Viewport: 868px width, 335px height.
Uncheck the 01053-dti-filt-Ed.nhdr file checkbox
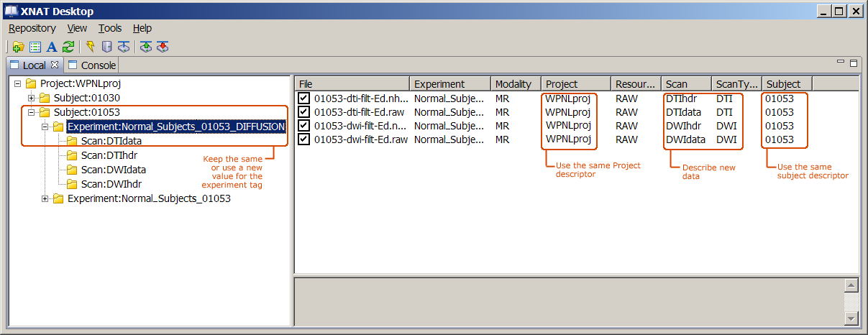(x=304, y=98)
